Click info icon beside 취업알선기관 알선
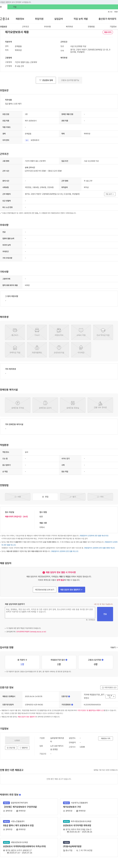The image size is (118, 868). coord(66,660)
